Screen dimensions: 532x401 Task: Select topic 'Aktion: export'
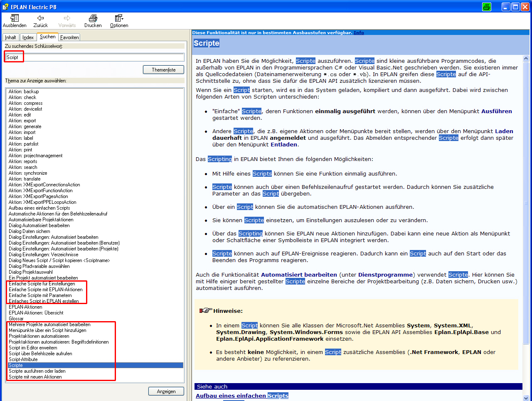click(22, 121)
